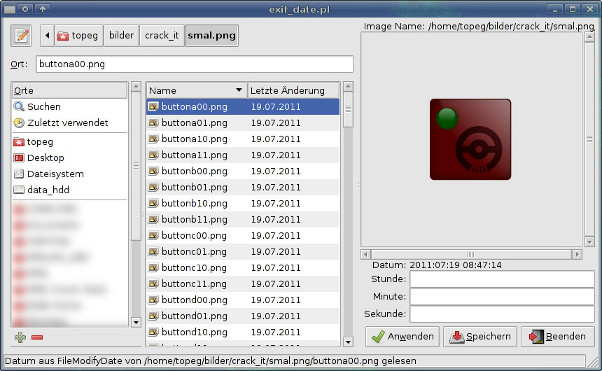Screen dimensions: 602x371
Task: Toggle the location entry pencil button
Action: click(x=21, y=36)
